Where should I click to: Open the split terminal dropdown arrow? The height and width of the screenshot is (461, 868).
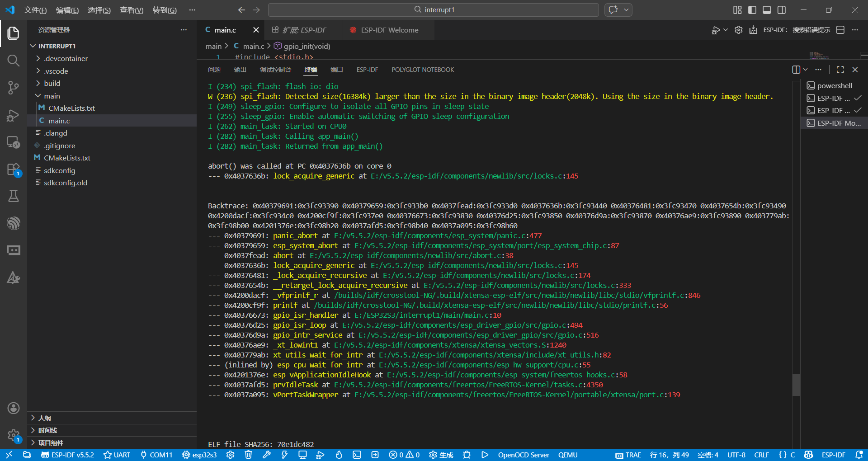(805, 70)
